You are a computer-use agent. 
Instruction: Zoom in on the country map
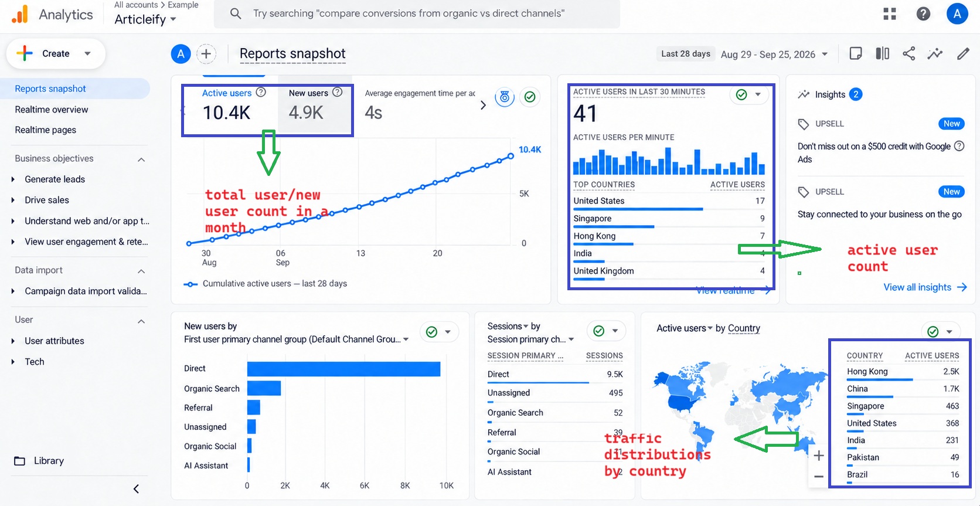click(819, 456)
